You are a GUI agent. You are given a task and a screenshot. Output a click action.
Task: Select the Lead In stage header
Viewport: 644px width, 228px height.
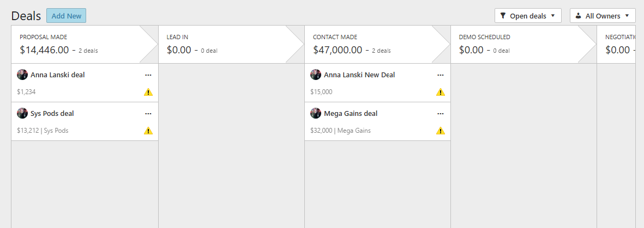point(231,44)
